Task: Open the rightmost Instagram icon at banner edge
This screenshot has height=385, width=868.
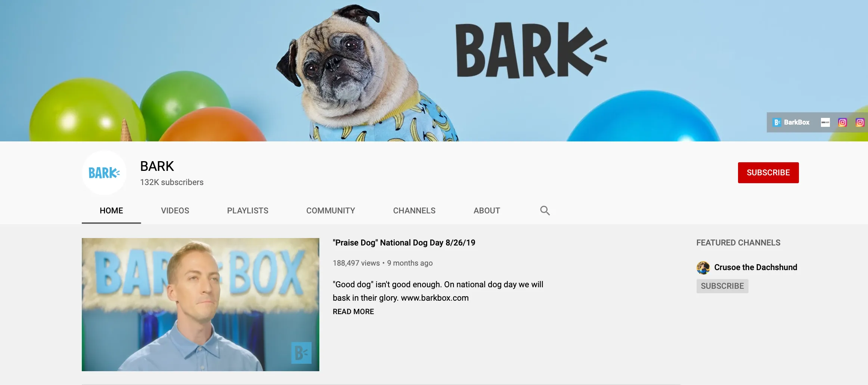Action: click(x=860, y=122)
